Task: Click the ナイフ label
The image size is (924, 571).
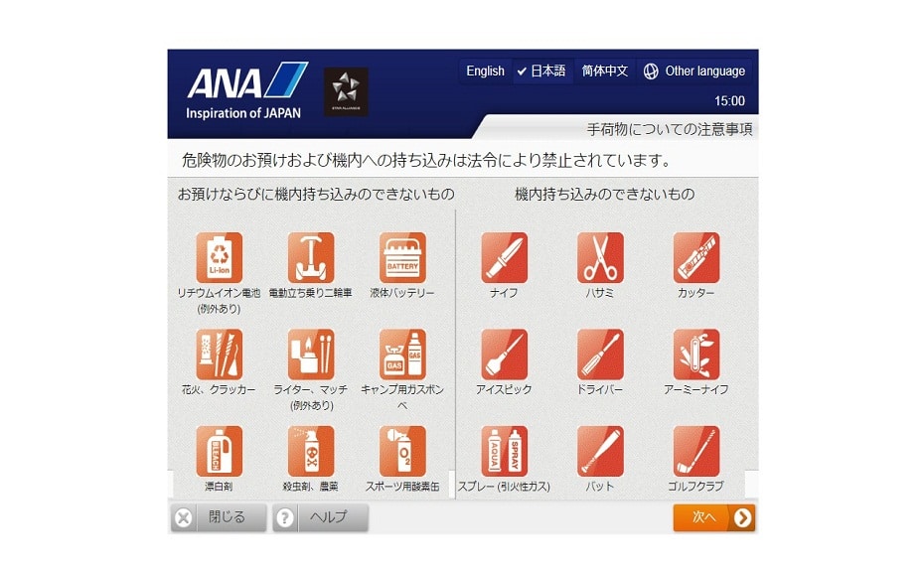Action: pyautogui.click(x=504, y=292)
